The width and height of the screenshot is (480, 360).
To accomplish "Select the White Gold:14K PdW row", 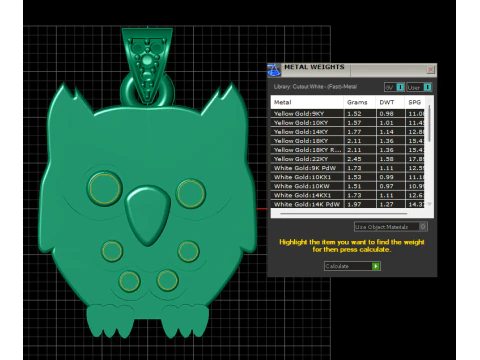I will click(348, 204).
